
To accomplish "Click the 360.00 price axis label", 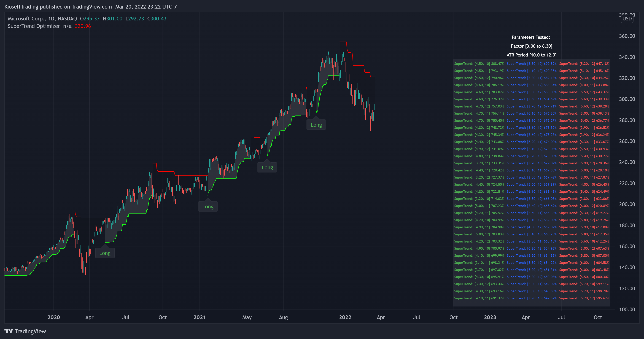I will click(x=627, y=36).
